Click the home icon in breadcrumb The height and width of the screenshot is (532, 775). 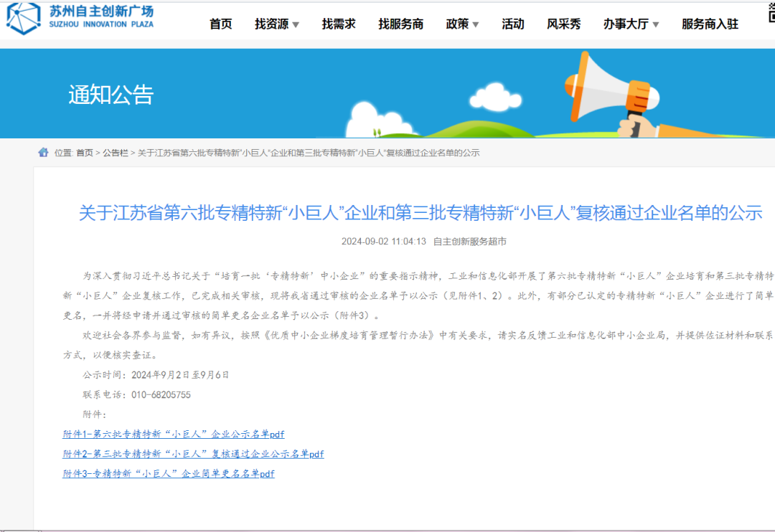tap(44, 152)
